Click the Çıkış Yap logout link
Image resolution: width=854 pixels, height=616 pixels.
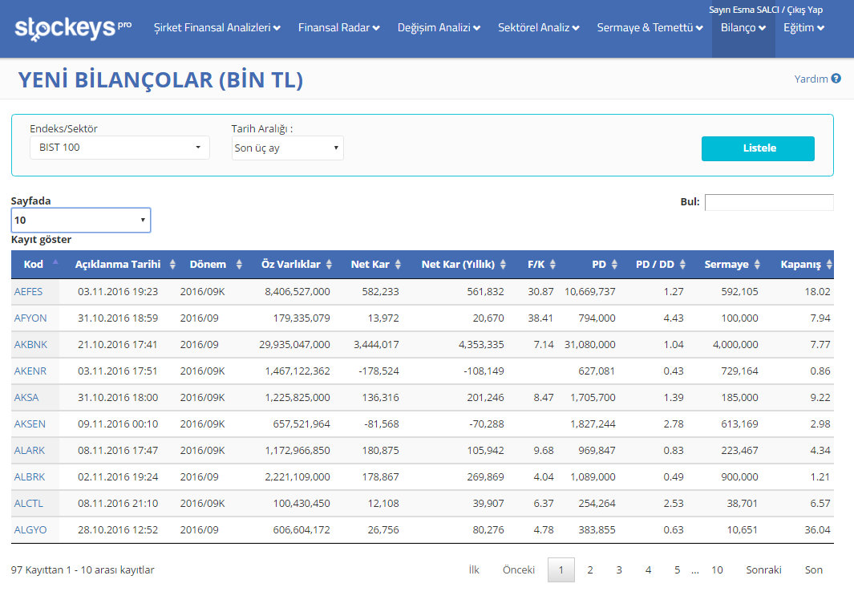click(x=804, y=10)
